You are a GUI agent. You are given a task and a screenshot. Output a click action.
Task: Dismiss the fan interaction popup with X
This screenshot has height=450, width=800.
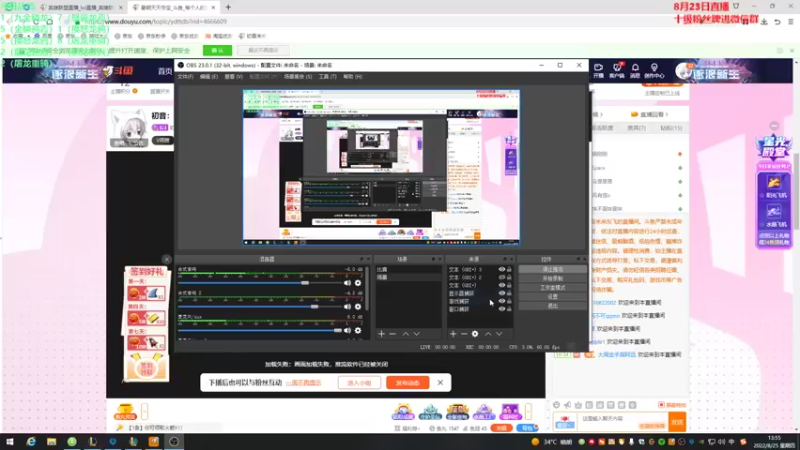click(440, 383)
